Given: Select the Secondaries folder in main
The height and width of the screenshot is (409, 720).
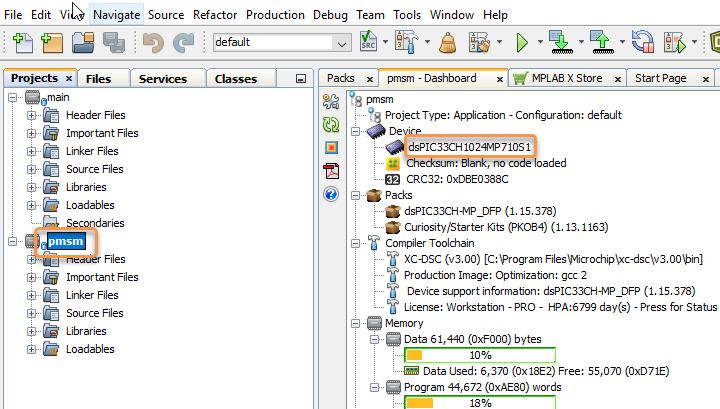Looking at the screenshot, I should click(95, 223).
